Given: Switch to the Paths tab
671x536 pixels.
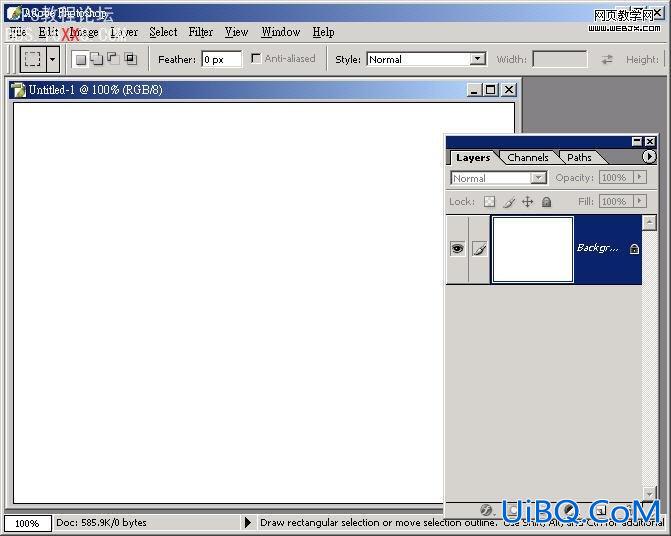Looking at the screenshot, I should [579, 157].
